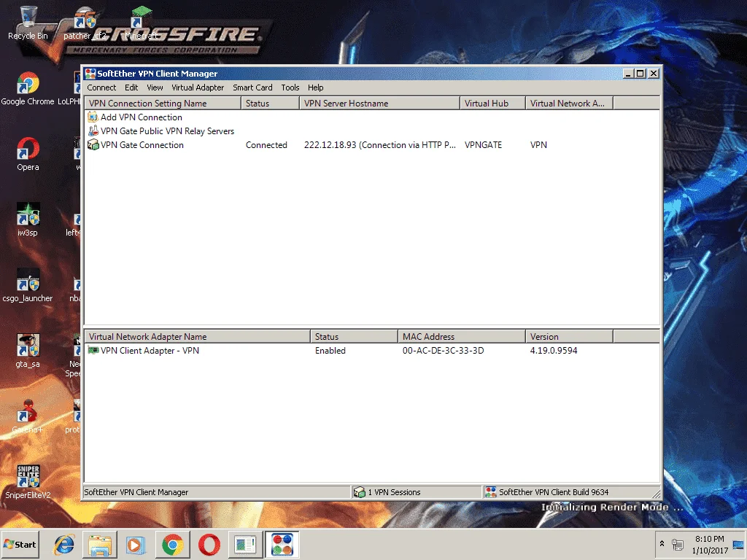Select the VPN Gate Connection row text
Viewport: 747px width, 560px height.
click(142, 145)
